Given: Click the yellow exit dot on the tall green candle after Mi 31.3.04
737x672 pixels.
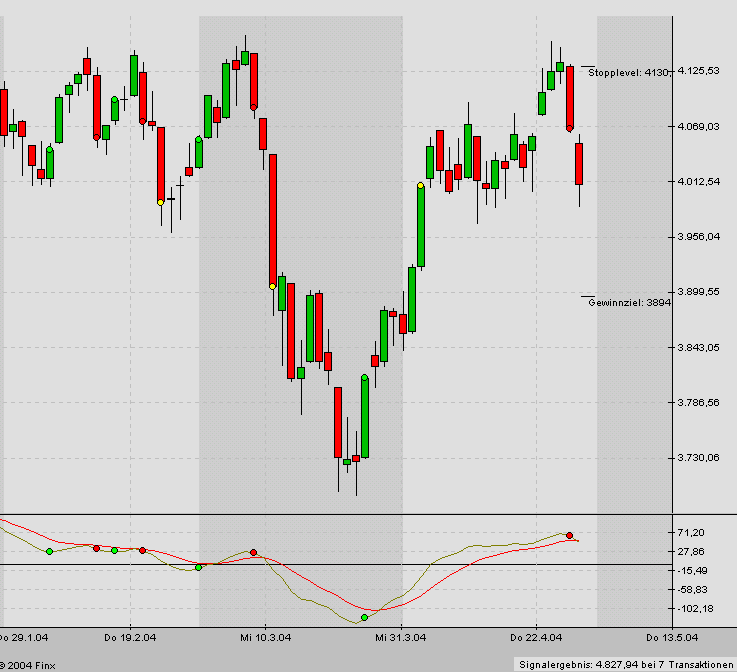Looking at the screenshot, I should click(x=421, y=186).
